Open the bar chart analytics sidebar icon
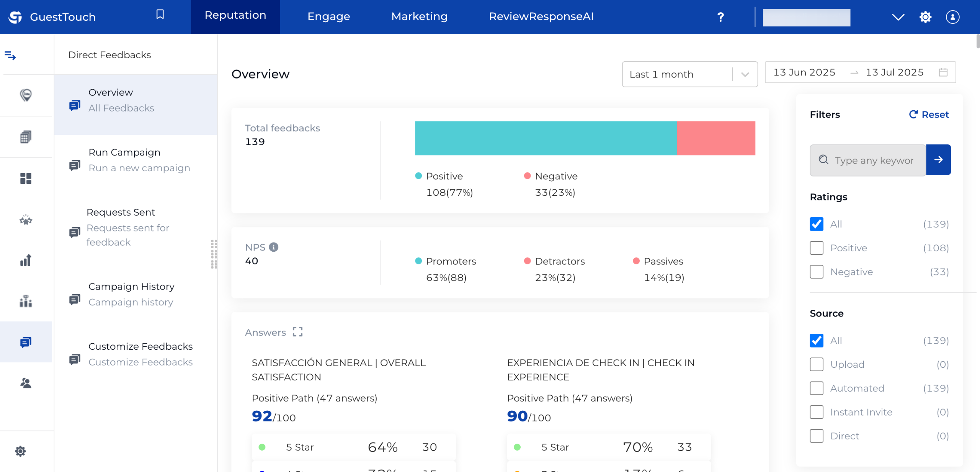The width and height of the screenshot is (980, 472). coord(26,261)
